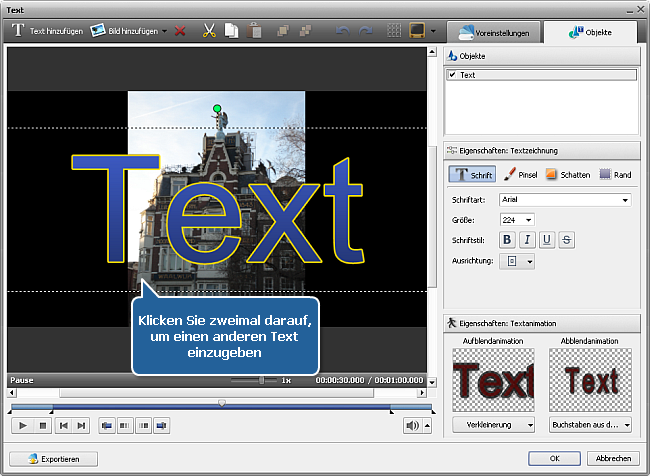Click the playback speed slider
The height and width of the screenshot is (476, 650).
coord(262,380)
